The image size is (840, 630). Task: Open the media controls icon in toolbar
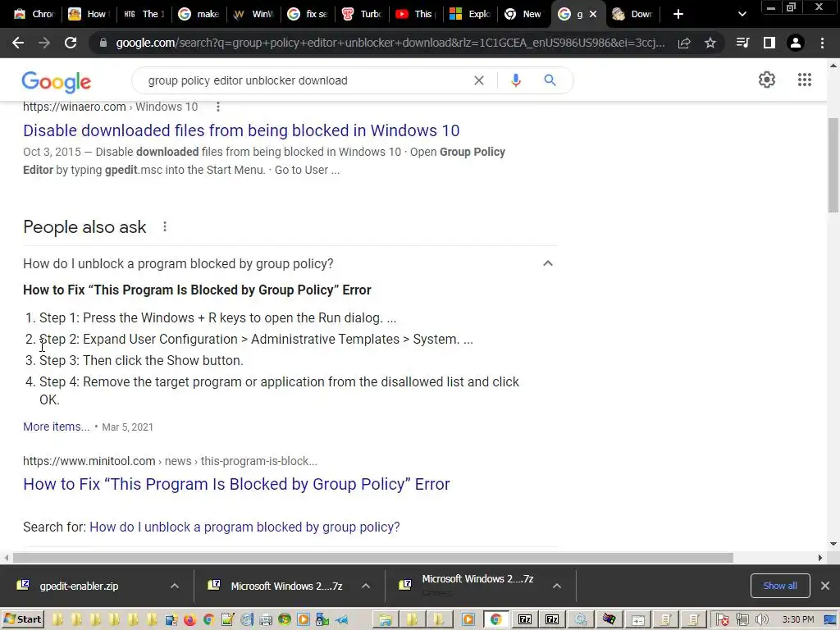742,43
